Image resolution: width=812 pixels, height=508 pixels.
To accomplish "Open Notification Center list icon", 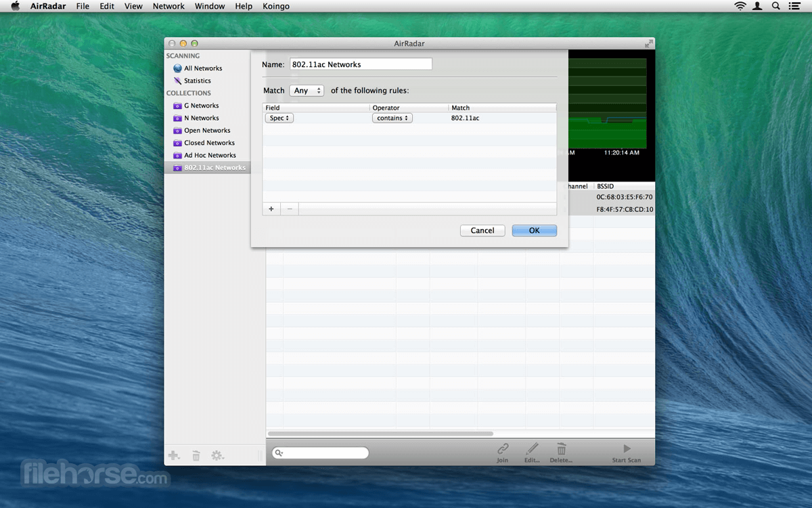I will tap(794, 6).
